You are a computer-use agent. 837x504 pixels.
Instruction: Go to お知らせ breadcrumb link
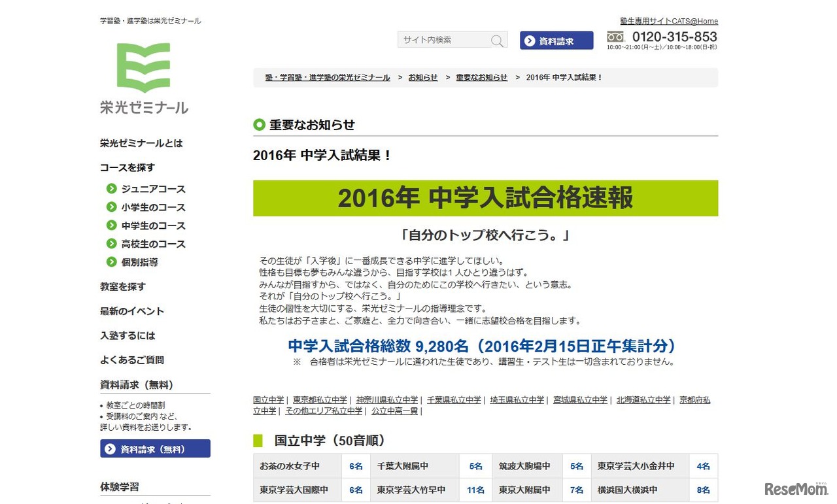coord(423,77)
